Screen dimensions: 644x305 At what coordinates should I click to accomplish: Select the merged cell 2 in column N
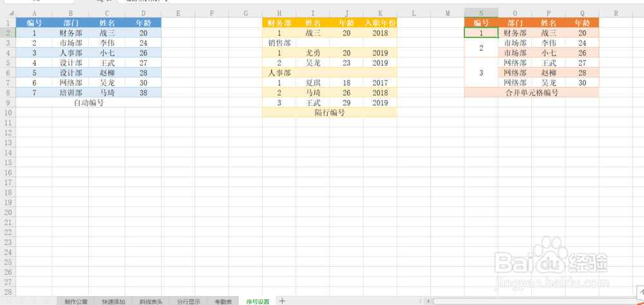pyautogui.click(x=481, y=48)
